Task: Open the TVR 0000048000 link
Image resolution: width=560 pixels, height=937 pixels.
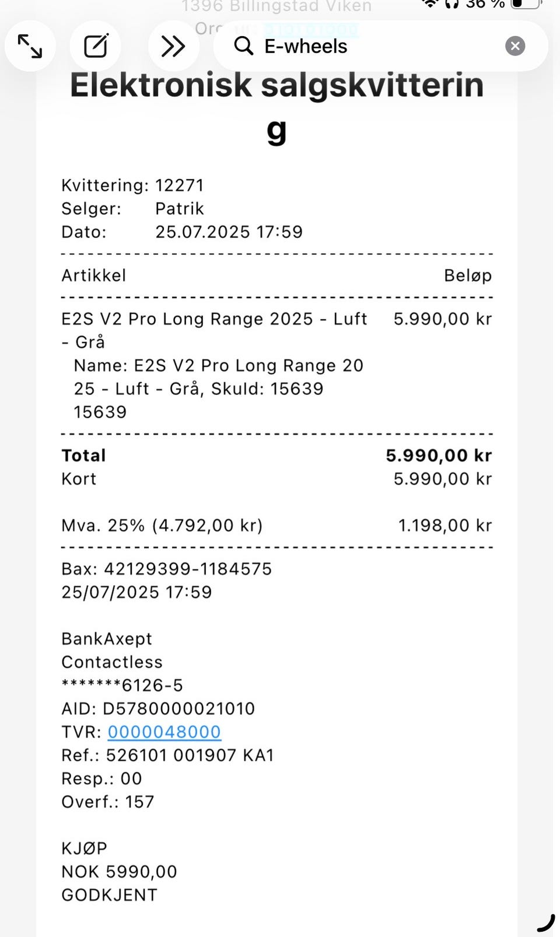Action: (164, 732)
